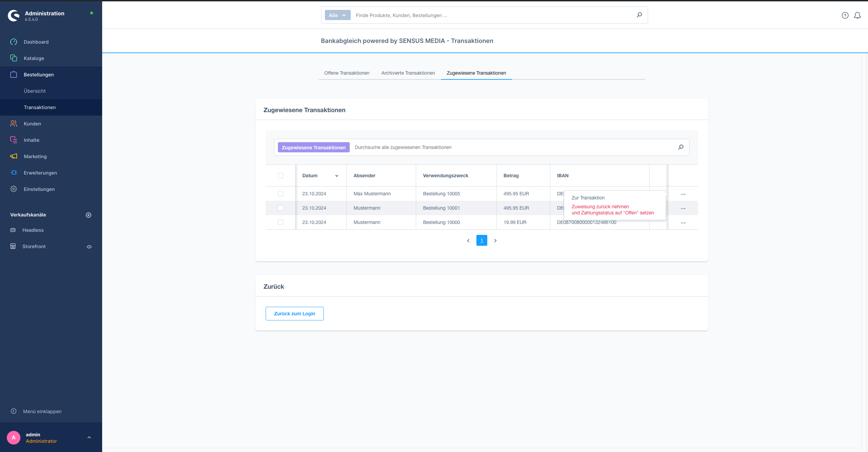Click Zur Transaktion context menu item

tap(588, 198)
